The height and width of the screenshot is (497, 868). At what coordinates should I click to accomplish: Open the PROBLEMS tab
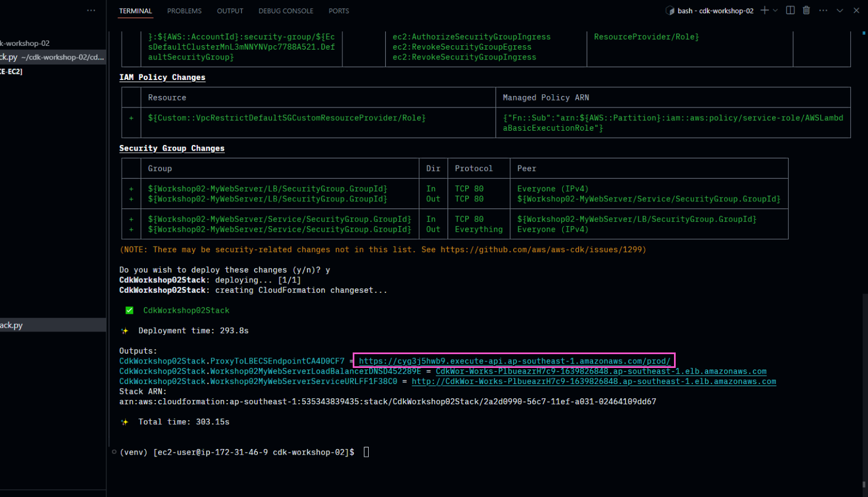click(x=184, y=11)
